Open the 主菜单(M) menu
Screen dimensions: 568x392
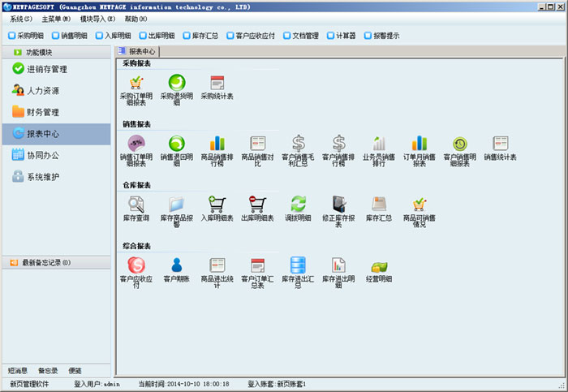click(x=56, y=19)
